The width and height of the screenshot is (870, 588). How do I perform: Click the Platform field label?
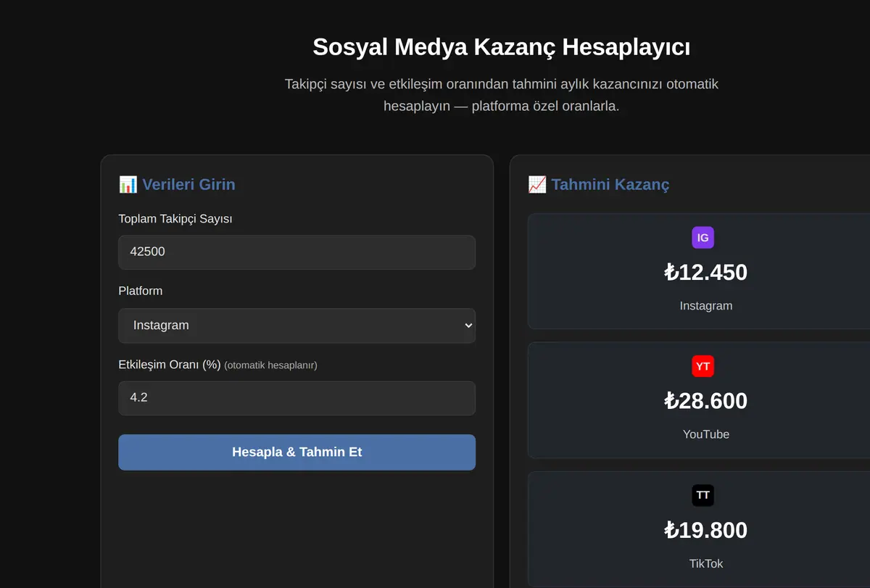141,291
